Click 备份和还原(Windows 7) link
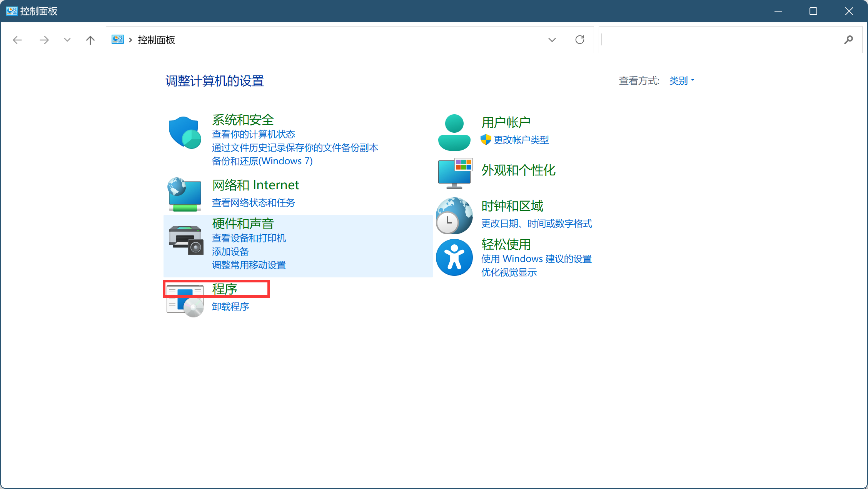 coord(262,161)
